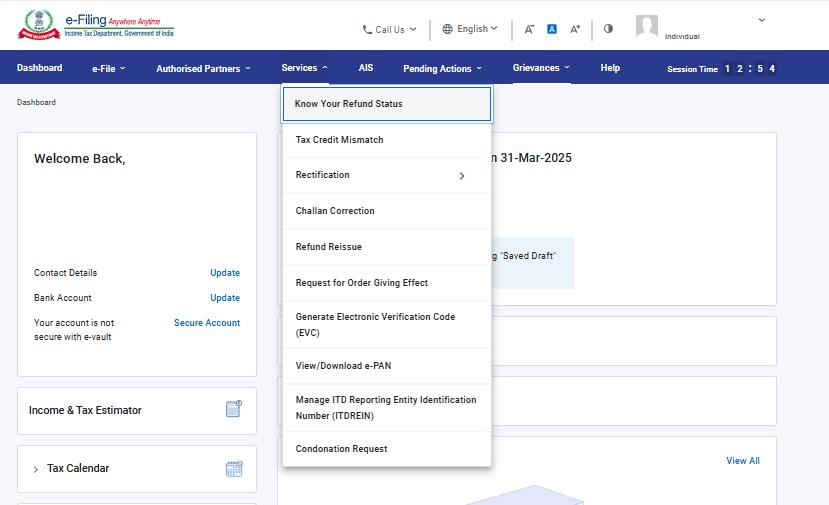Select View/Download e-PAN
The height and width of the screenshot is (505, 829).
coord(387,365)
